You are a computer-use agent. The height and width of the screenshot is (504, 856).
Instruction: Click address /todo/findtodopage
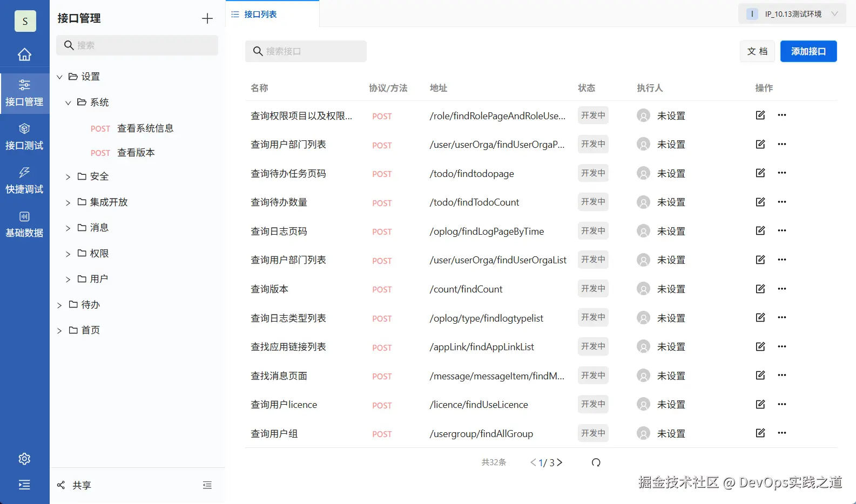click(x=471, y=174)
